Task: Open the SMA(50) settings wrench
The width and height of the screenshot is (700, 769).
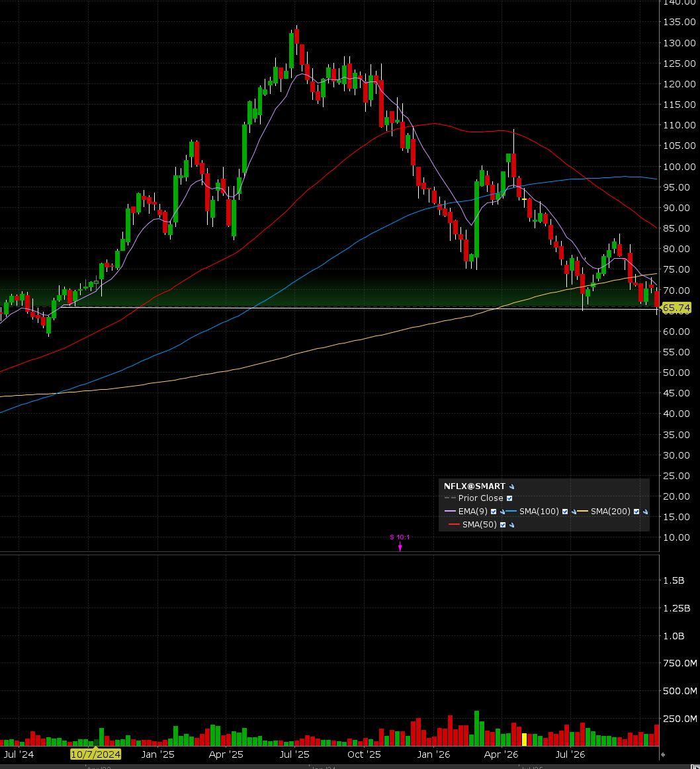Action: tap(511, 525)
